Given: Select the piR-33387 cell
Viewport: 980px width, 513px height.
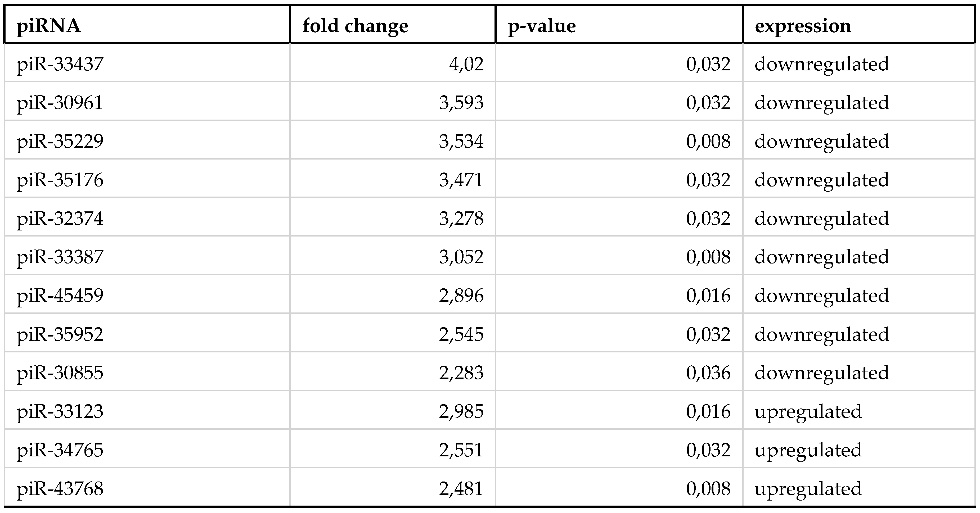Looking at the screenshot, I should pos(60,257).
